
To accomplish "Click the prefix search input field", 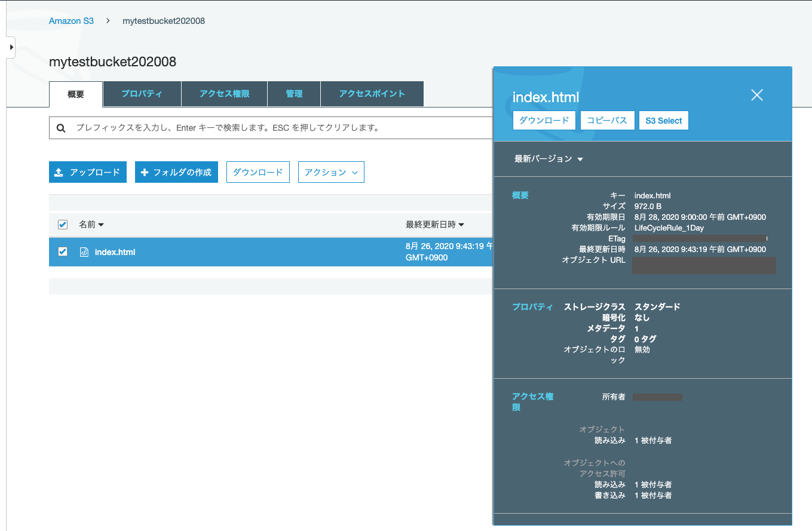I will point(239,127).
